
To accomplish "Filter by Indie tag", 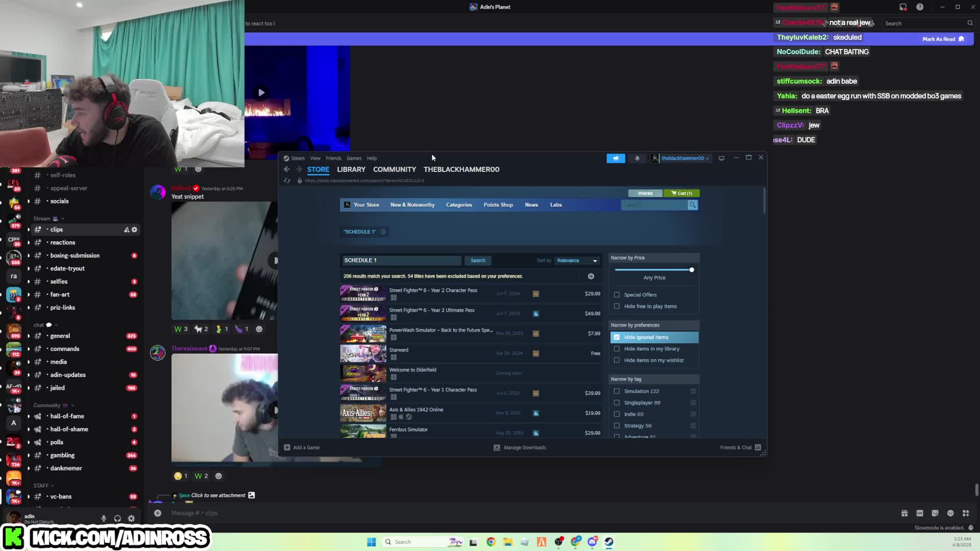I will click(x=617, y=414).
